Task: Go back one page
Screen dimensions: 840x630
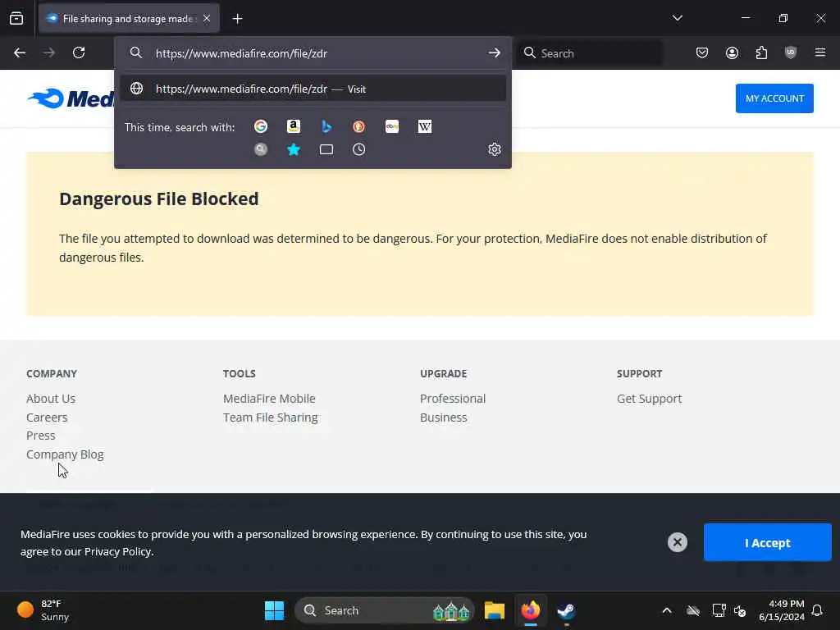Action: (20, 52)
